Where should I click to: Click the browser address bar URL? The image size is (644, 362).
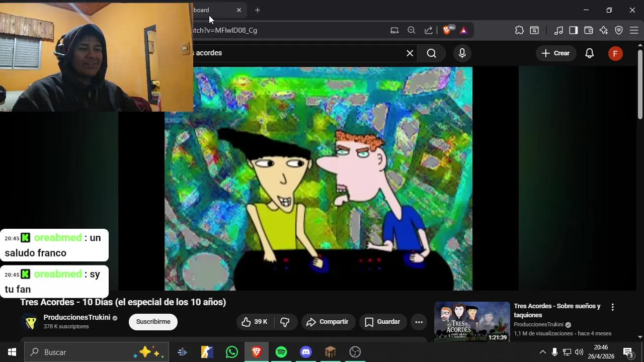point(225,30)
